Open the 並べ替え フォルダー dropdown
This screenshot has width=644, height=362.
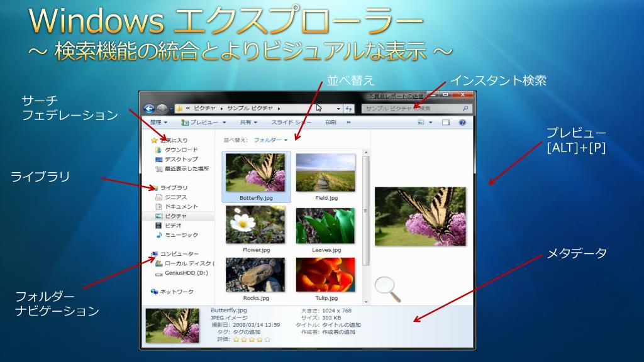[270, 140]
